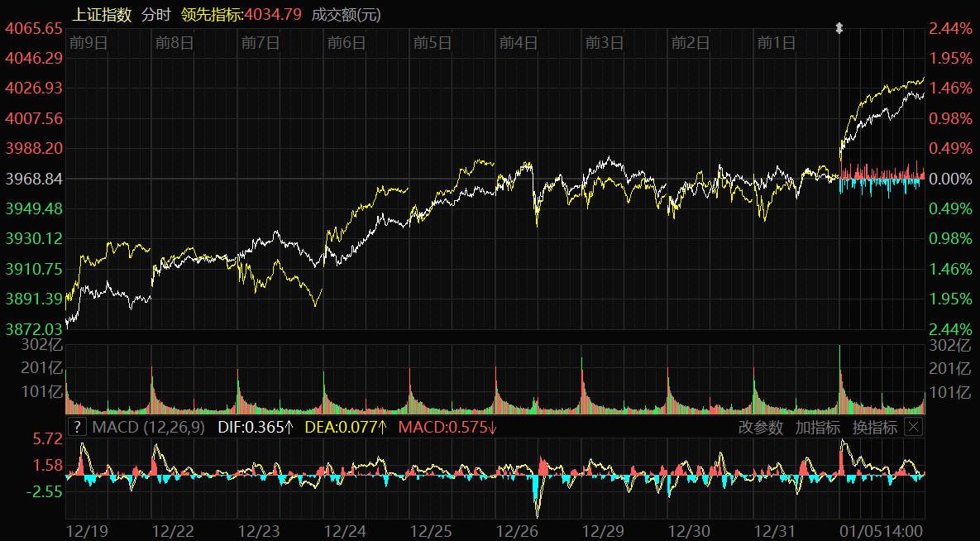Click 换指标 to switch indicator
The width and height of the screenshot is (980, 541).
[x=874, y=428]
